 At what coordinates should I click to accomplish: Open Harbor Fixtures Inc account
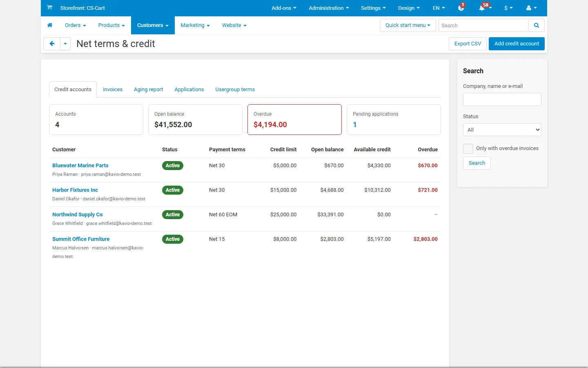tap(75, 190)
